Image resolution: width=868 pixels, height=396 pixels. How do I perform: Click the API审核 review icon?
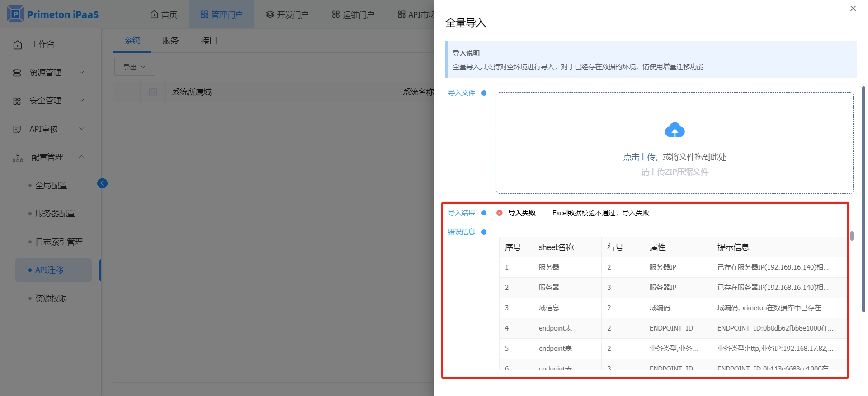point(17,130)
